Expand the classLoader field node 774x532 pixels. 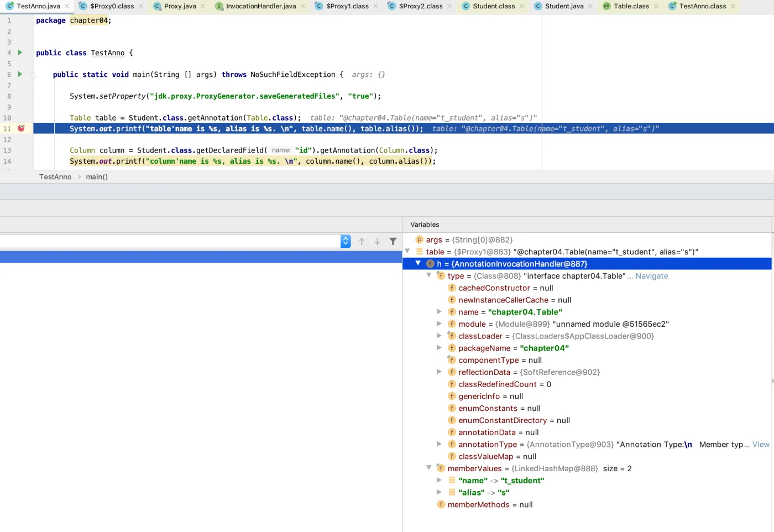[x=439, y=336]
